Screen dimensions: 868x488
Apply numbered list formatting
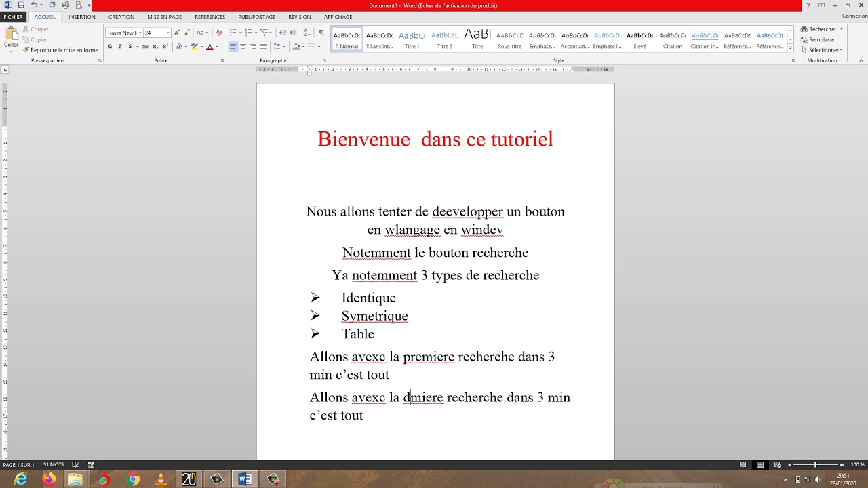[249, 33]
